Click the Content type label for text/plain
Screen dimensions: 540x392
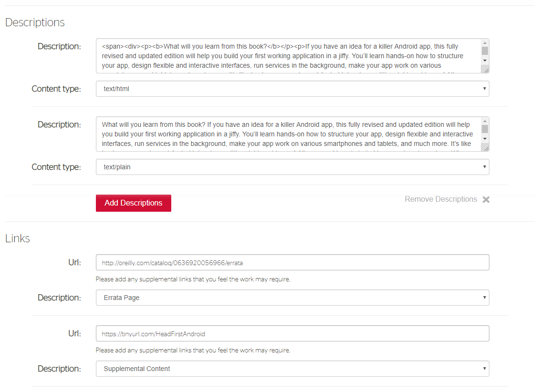[x=56, y=167]
